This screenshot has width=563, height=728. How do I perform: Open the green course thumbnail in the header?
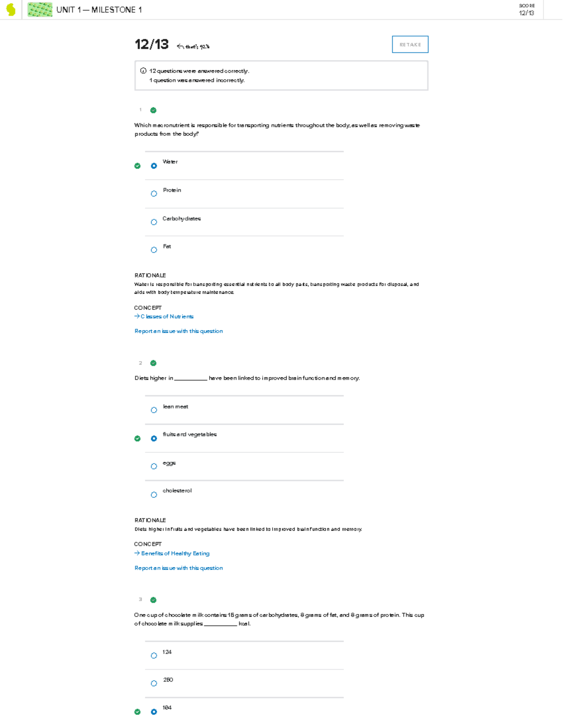(x=40, y=10)
